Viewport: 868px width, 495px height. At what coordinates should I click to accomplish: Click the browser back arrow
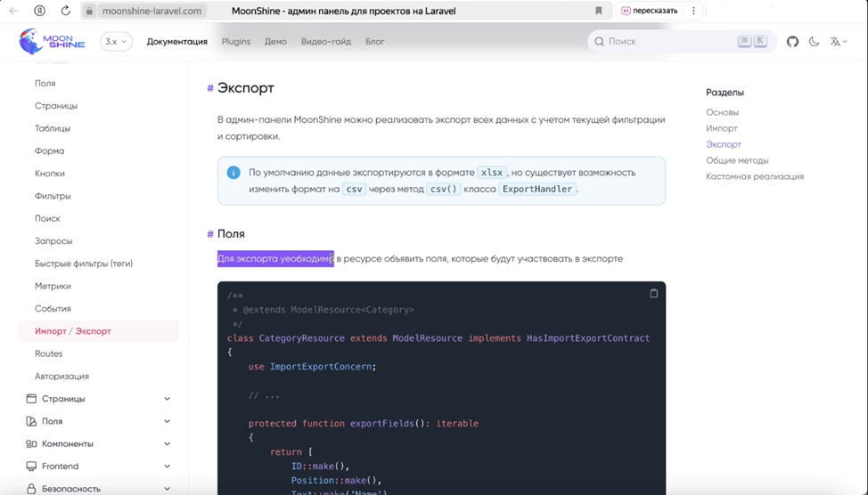point(13,11)
